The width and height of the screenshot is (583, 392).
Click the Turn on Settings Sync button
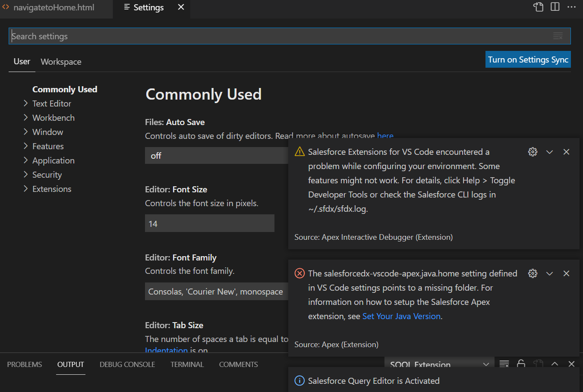point(528,59)
